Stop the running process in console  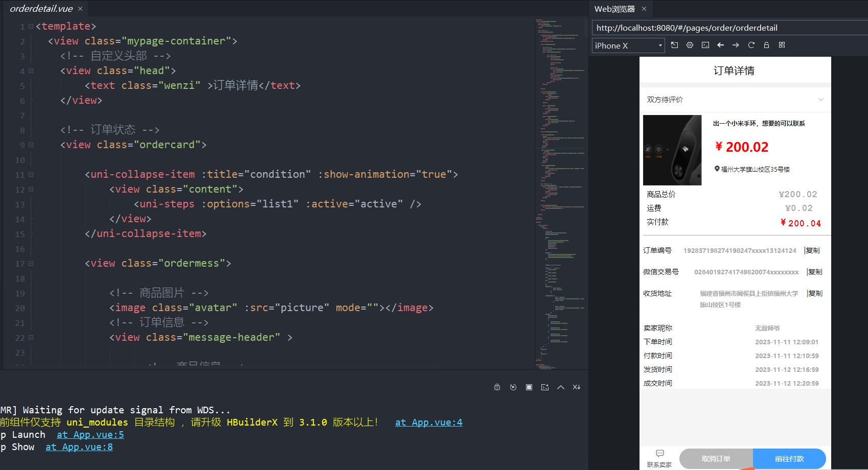point(529,387)
